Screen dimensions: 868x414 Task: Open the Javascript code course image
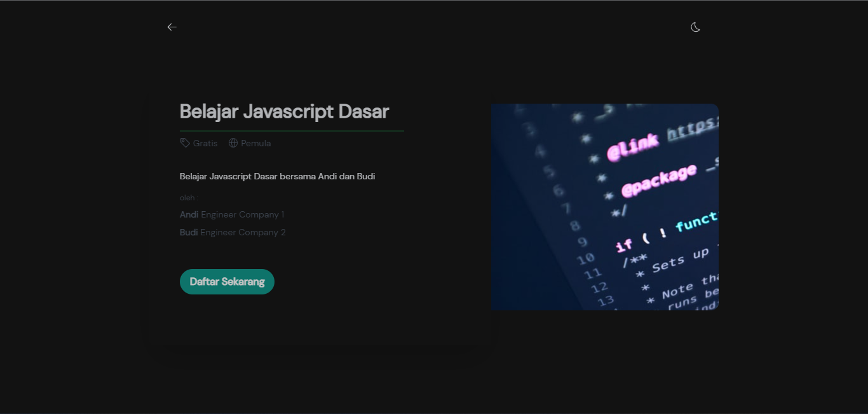(604, 207)
